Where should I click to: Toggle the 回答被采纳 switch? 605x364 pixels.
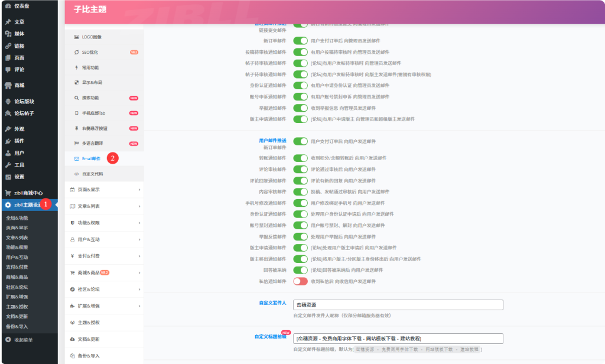click(300, 270)
